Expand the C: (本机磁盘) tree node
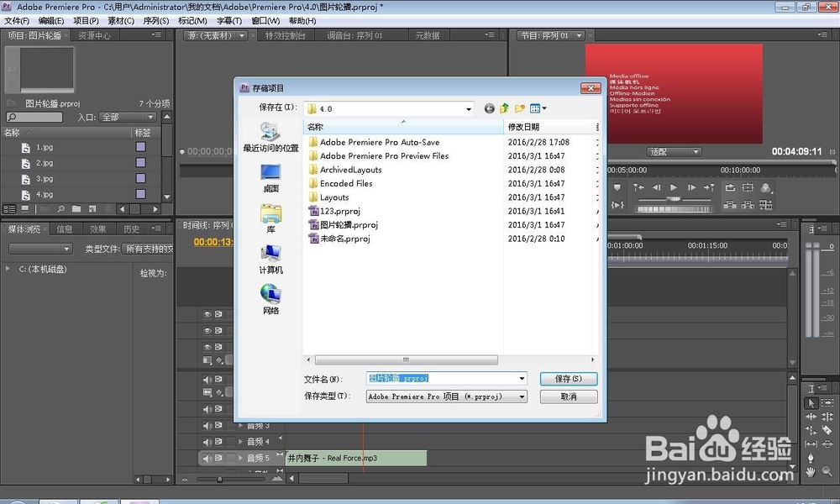 [8, 268]
